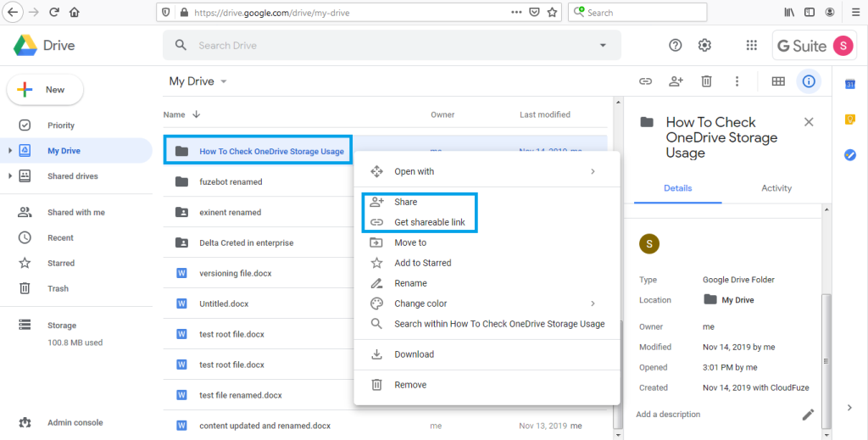Close the details panel
Image resolution: width=868 pixels, height=440 pixels.
coord(809,122)
